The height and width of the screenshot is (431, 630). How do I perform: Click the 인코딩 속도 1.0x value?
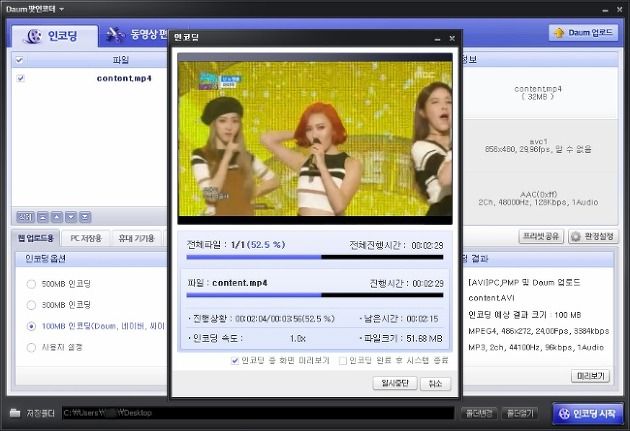(298, 339)
